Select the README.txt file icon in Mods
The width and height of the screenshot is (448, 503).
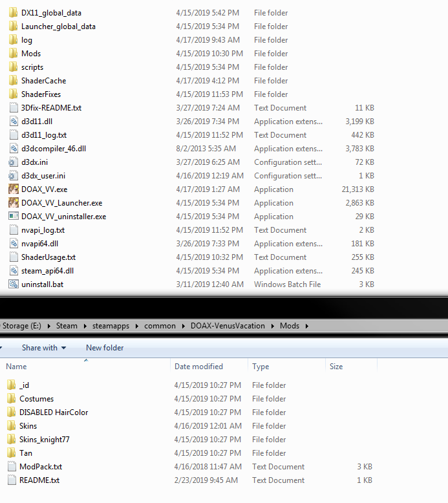click(12, 480)
